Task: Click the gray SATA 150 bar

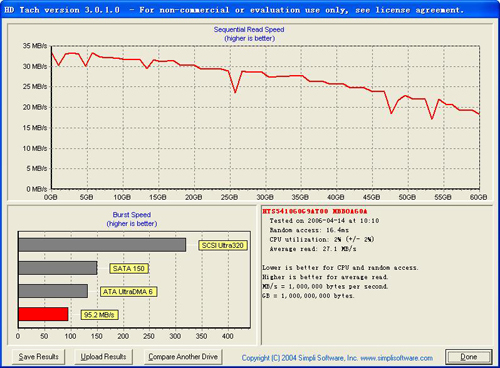Action: tap(58, 268)
